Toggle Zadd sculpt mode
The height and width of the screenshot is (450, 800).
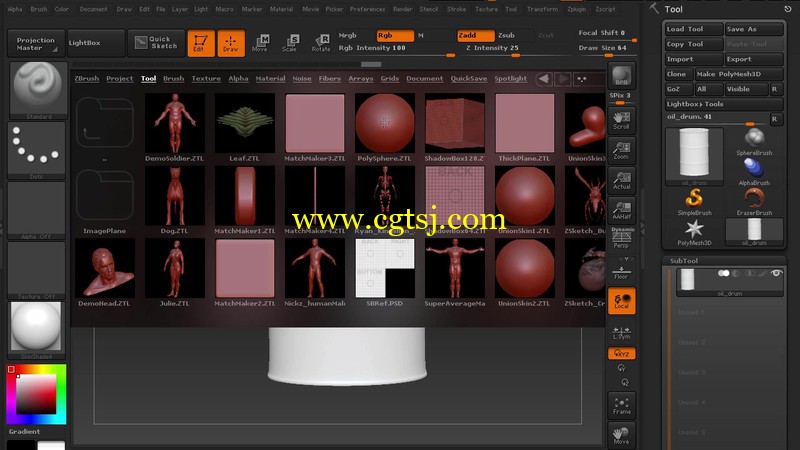tap(476, 35)
